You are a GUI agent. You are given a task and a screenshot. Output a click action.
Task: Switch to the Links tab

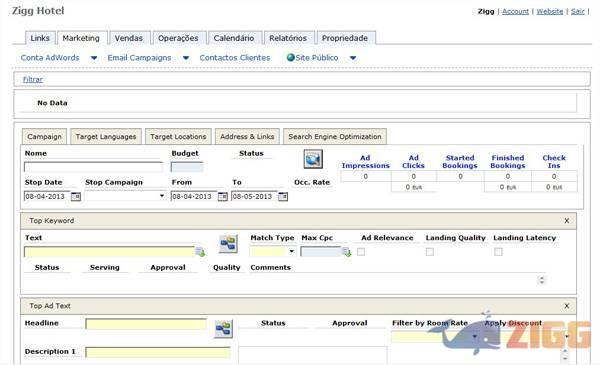pyautogui.click(x=40, y=38)
